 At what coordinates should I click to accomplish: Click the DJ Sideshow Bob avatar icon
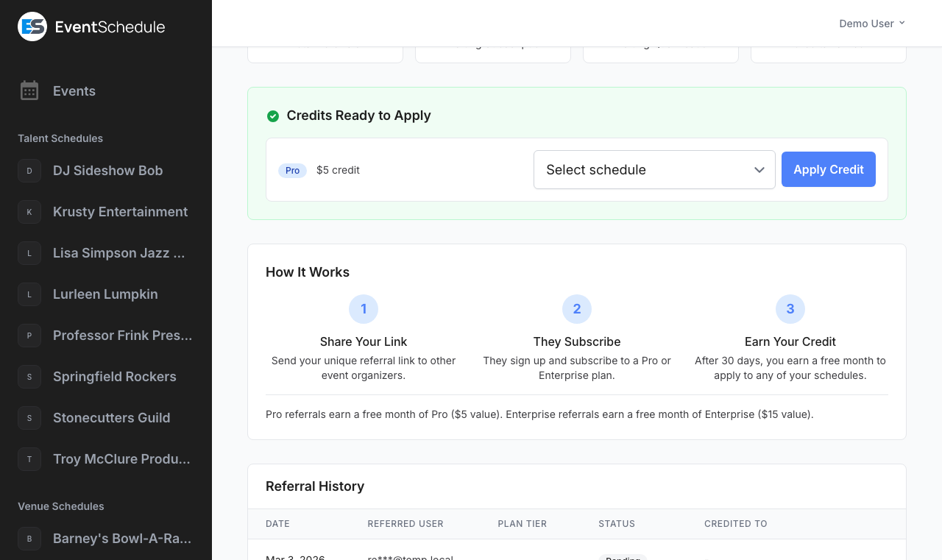tap(29, 171)
